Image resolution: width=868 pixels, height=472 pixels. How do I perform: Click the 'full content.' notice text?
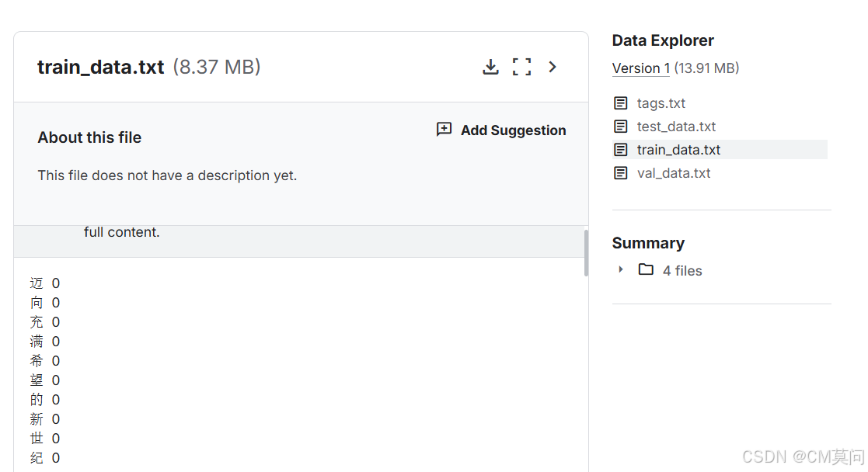(x=122, y=232)
